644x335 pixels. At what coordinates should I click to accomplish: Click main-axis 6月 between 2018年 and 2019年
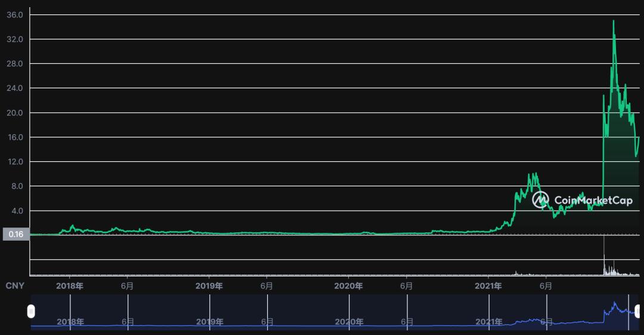pyautogui.click(x=128, y=285)
